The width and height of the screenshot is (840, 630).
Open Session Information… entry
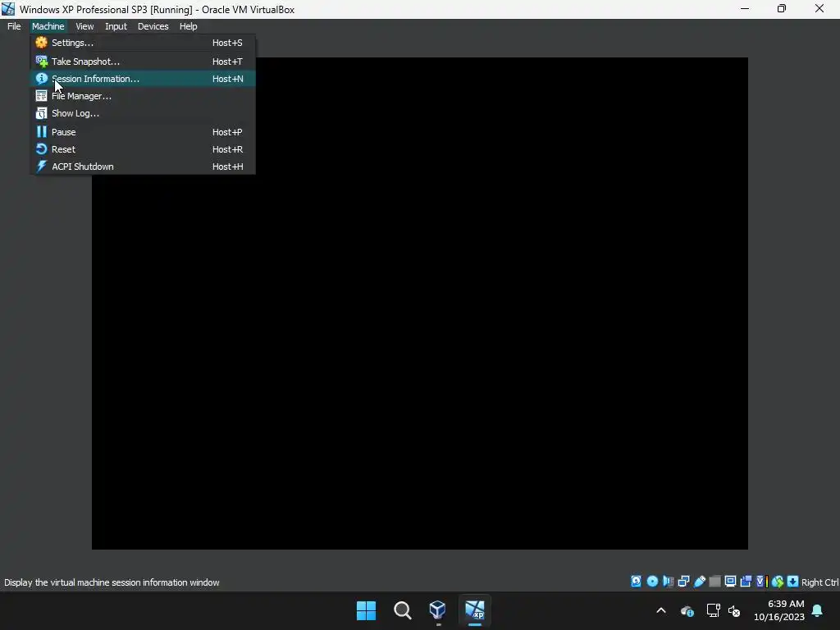point(143,79)
